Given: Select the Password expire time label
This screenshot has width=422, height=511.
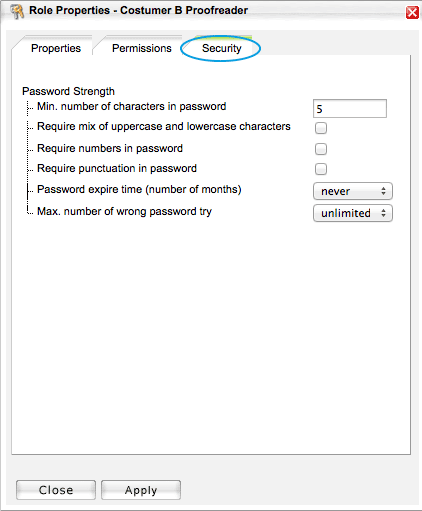Looking at the screenshot, I should pyautogui.click(x=139, y=189).
